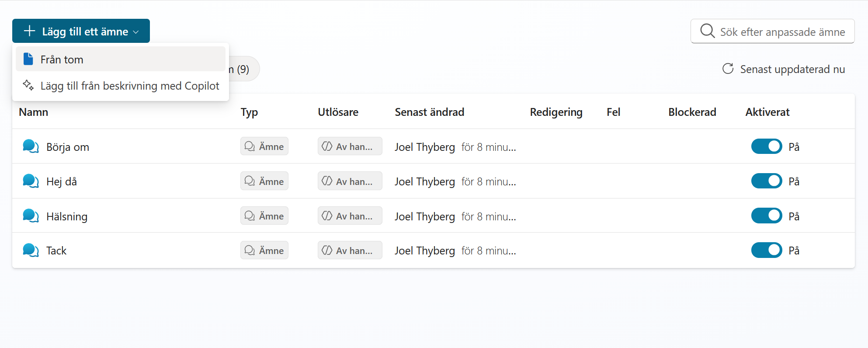
Task: Open the Hej då topic
Action: coord(62,181)
